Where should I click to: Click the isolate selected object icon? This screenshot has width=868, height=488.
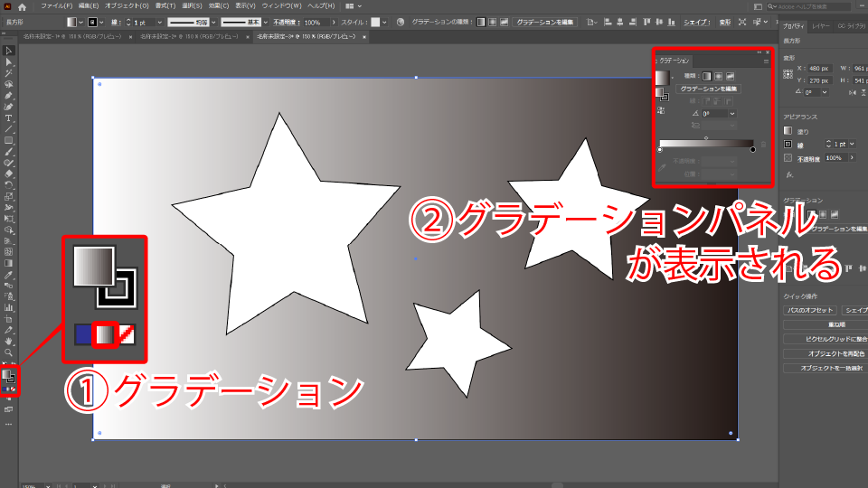pyautogui.click(x=742, y=22)
